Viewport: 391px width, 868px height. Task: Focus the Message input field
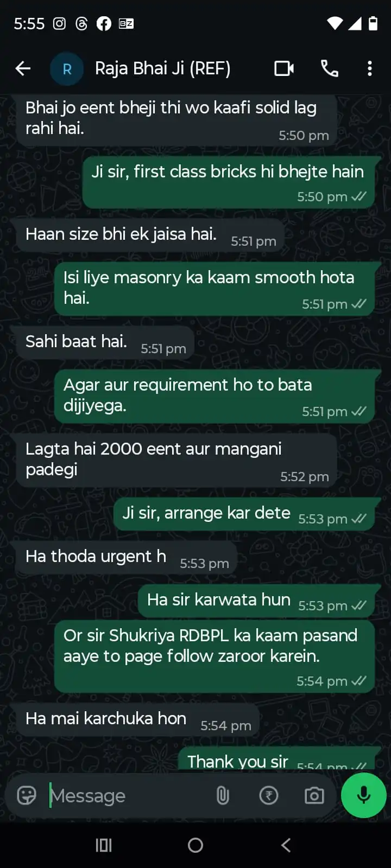pyautogui.click(x=128, y=796)
